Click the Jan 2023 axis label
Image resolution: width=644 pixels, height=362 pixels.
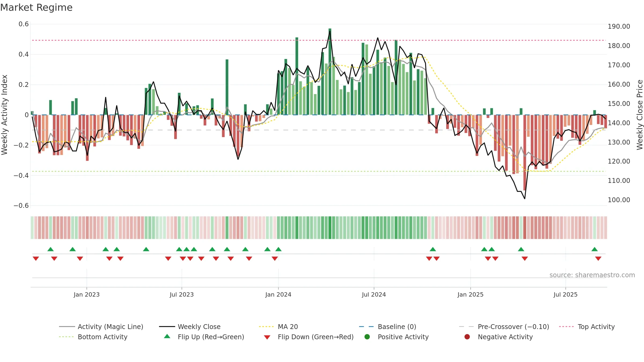tap(86, 294)
